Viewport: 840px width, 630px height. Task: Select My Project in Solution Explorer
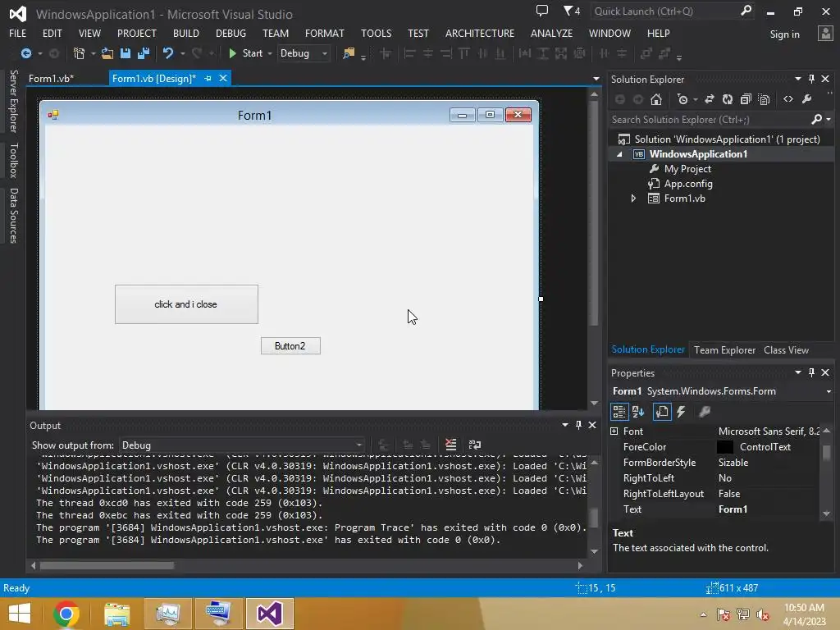click(x=687, y=169)
